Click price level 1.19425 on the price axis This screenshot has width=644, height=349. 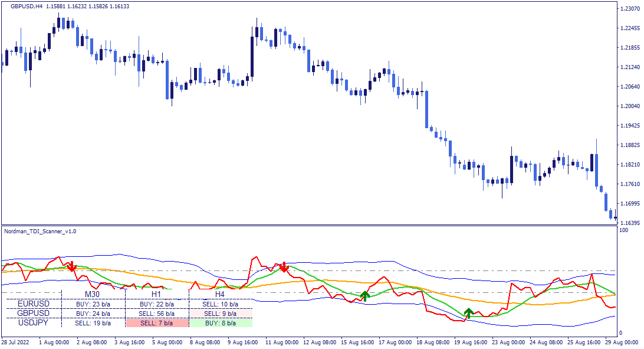coord(630,125)
